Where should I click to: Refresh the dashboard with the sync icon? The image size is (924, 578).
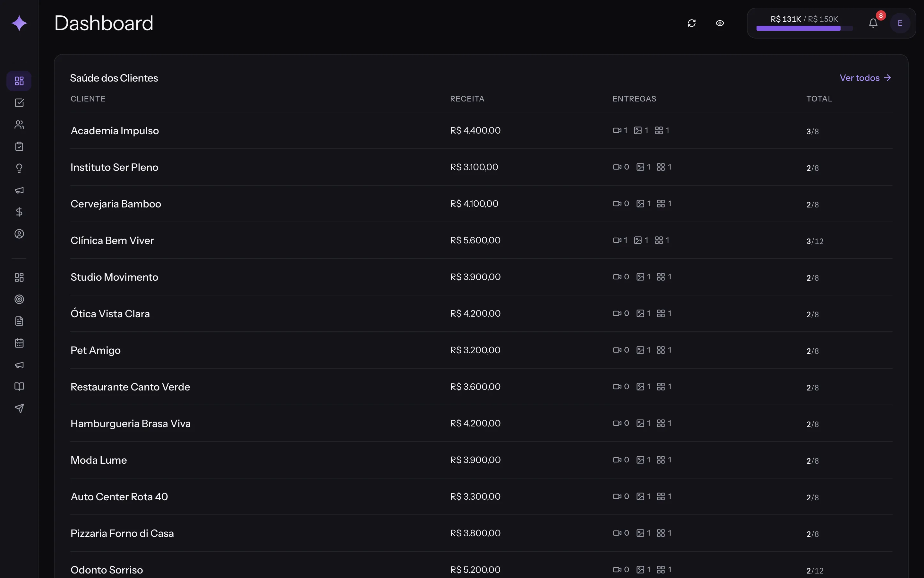691,23
